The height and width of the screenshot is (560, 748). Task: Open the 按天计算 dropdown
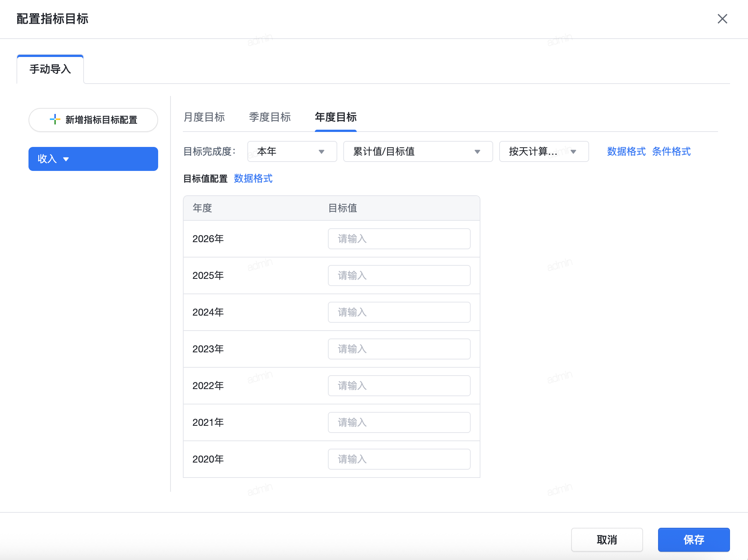pos(544,151)
